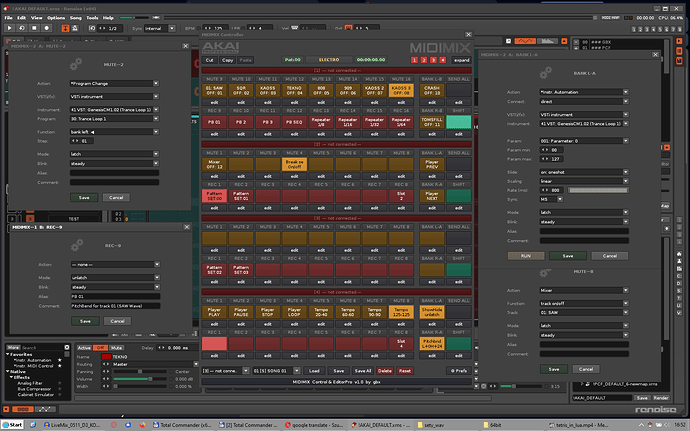Open the Program dropdown showing Trance Loop 1
Viewport: 690px width, 431px height.
(114, 119)
